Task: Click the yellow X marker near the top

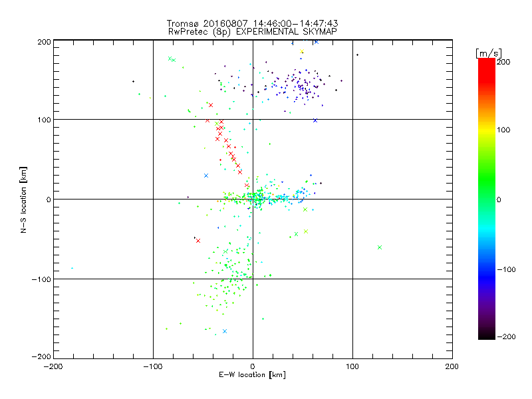Action: (x=302, y=51)
